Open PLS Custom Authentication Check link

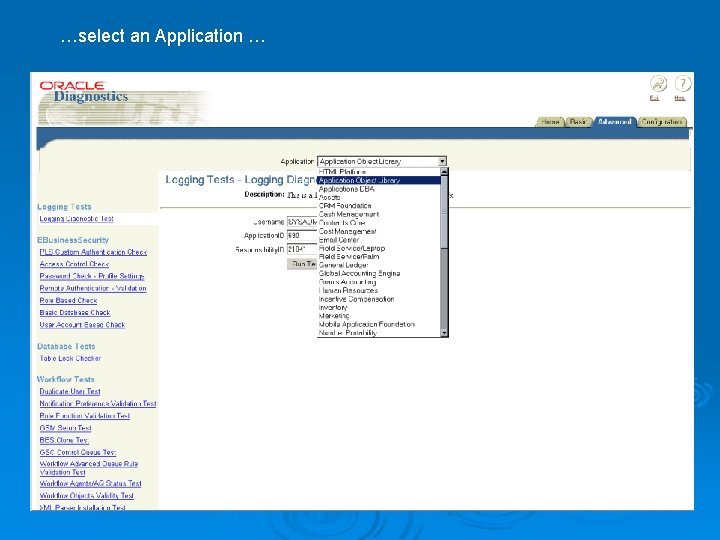click(x=93, y=252)
